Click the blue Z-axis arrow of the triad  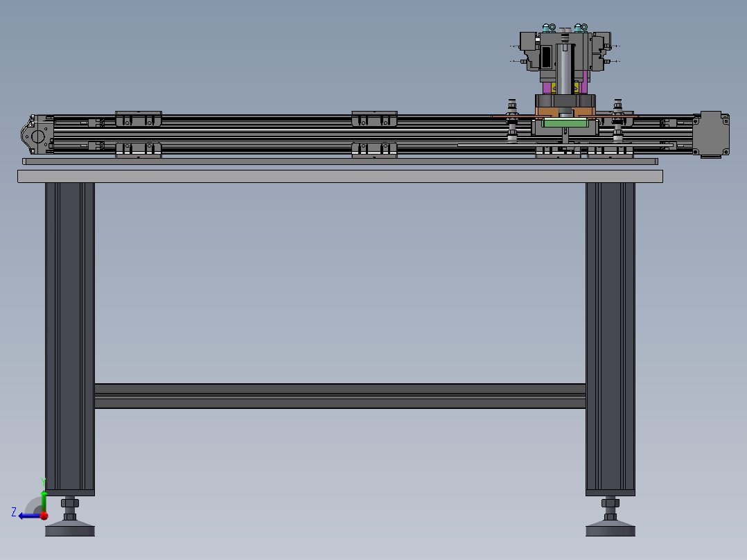point(25,515)
